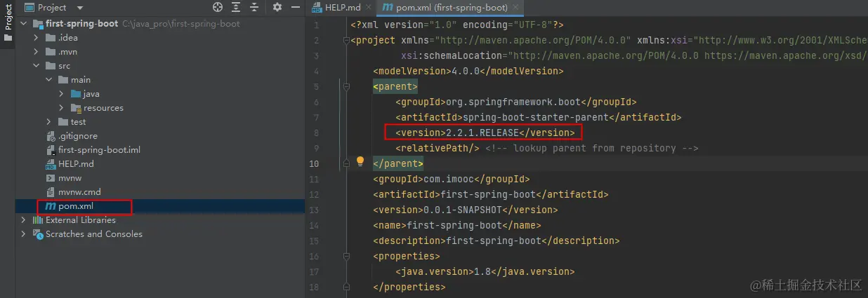Expand the .mvn folder
The image size is (868, 298).
tap(37, 51)
